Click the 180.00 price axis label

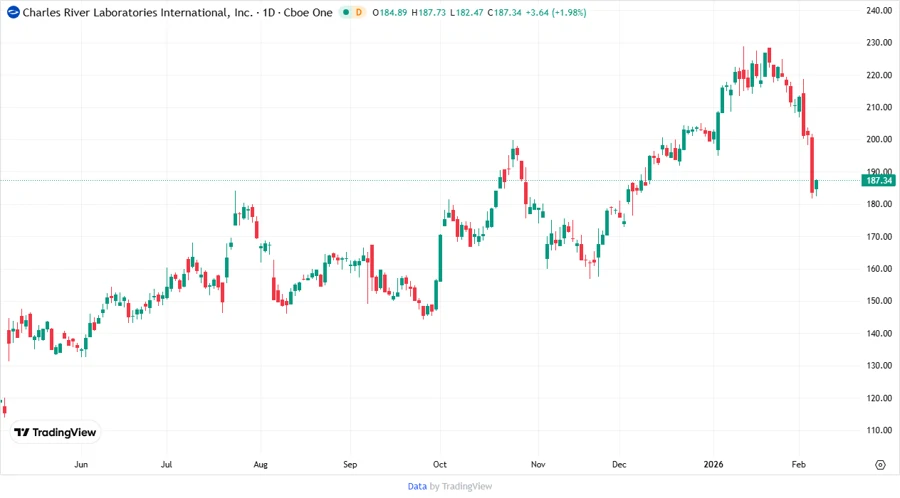879,204
